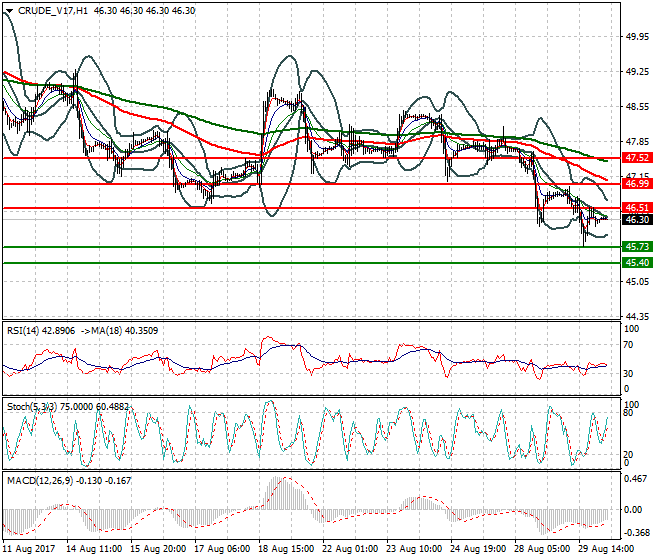Select the 46.51 red resistance price label
This screenshot has width=660, height=560.
point(638,208)
